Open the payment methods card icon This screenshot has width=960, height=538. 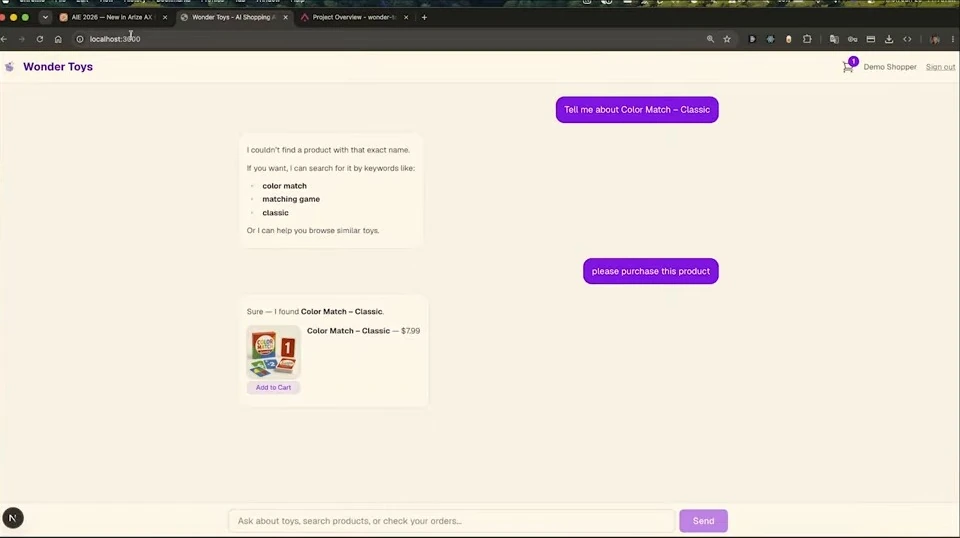[871, 39]
